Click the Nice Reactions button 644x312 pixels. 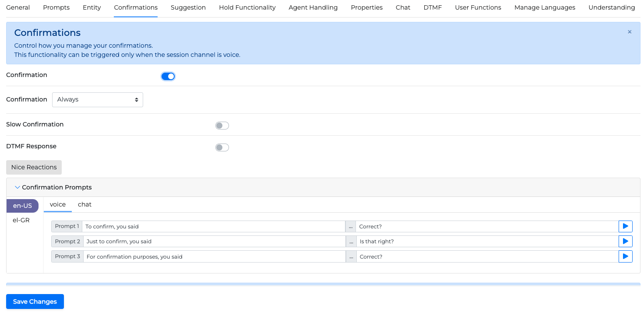pos(34,167)
